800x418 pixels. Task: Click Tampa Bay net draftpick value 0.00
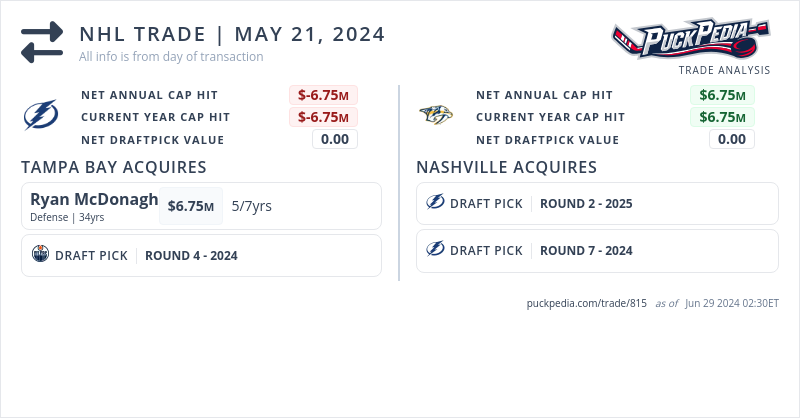coord(334,139)
